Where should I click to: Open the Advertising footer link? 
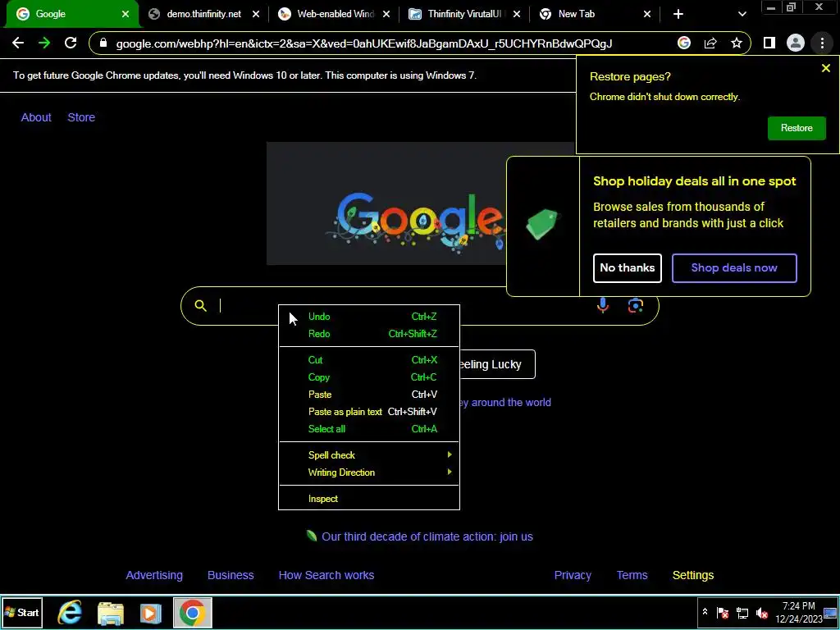click(154, 575)
